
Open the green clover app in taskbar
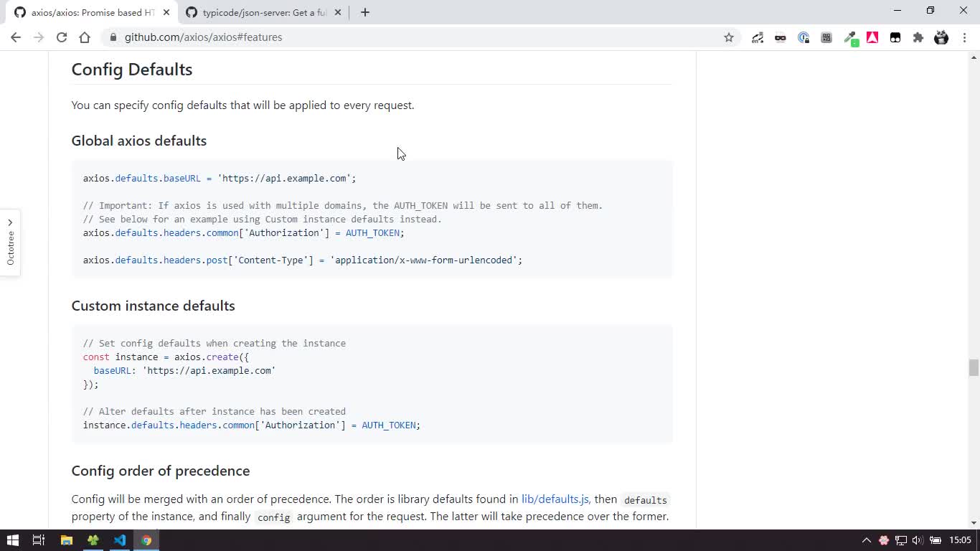pos(93,540)
